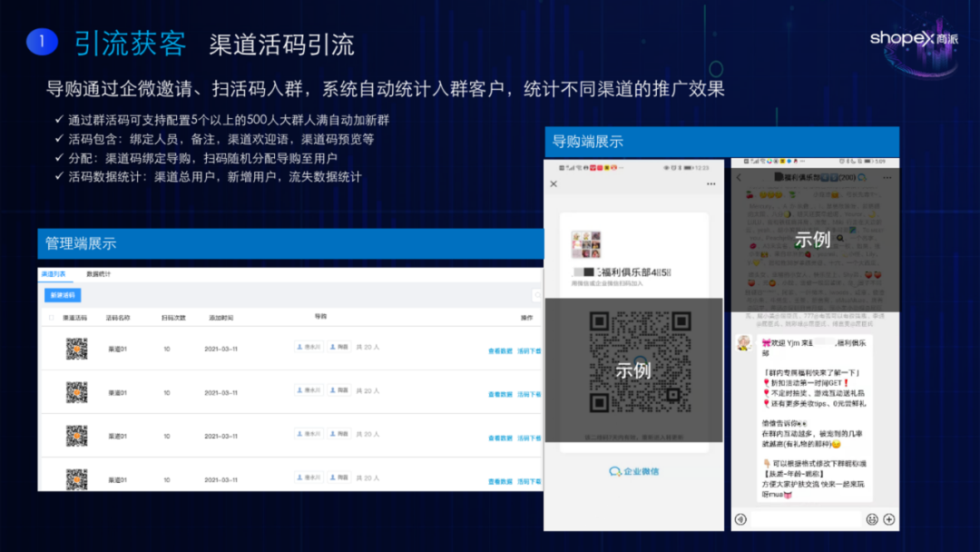
Task: Click the 陶磊 guide tag in first row
Action: (339, 347)
